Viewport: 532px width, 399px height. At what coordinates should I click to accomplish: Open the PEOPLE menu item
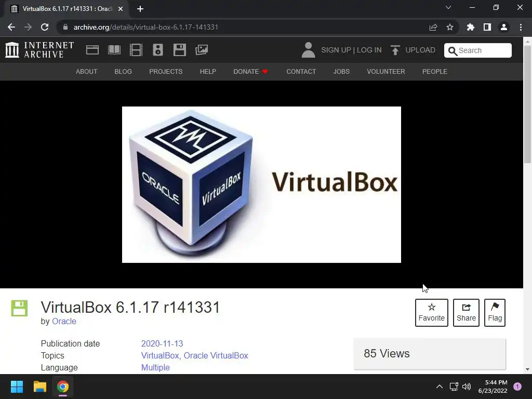tap(435, 72)
